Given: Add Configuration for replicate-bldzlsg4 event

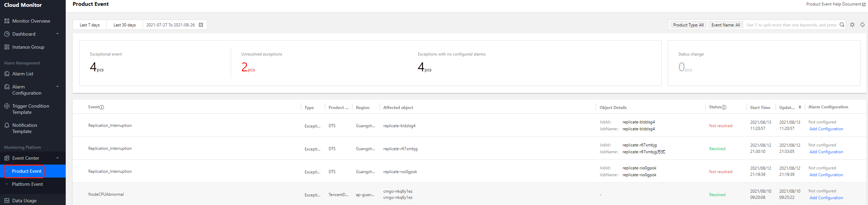Looking at the screenshot, I should [x=826, y=129].
